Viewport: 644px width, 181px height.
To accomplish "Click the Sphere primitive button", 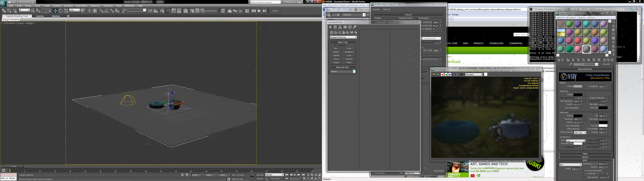I will coord(336,52).
